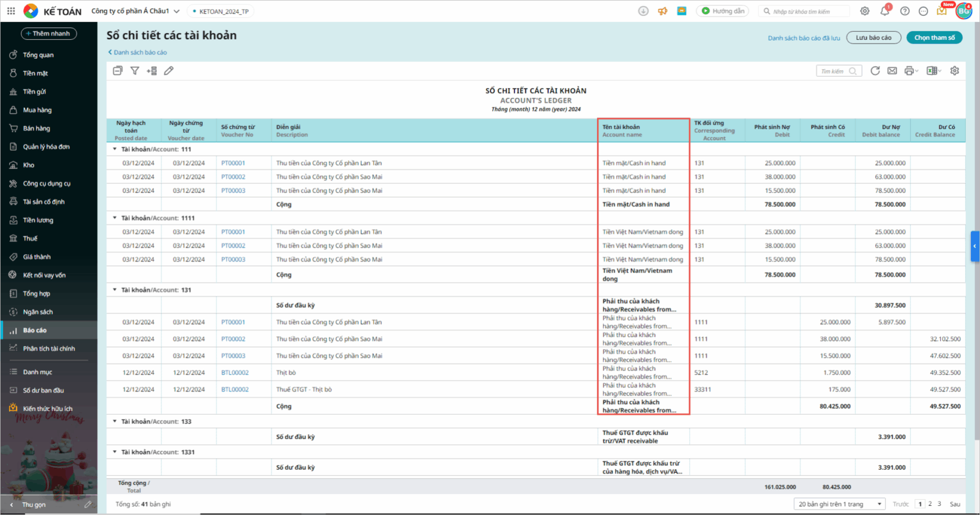Collapse the Tài khoản/Account: 131 group
980x515 pixels.
(115, 290)
